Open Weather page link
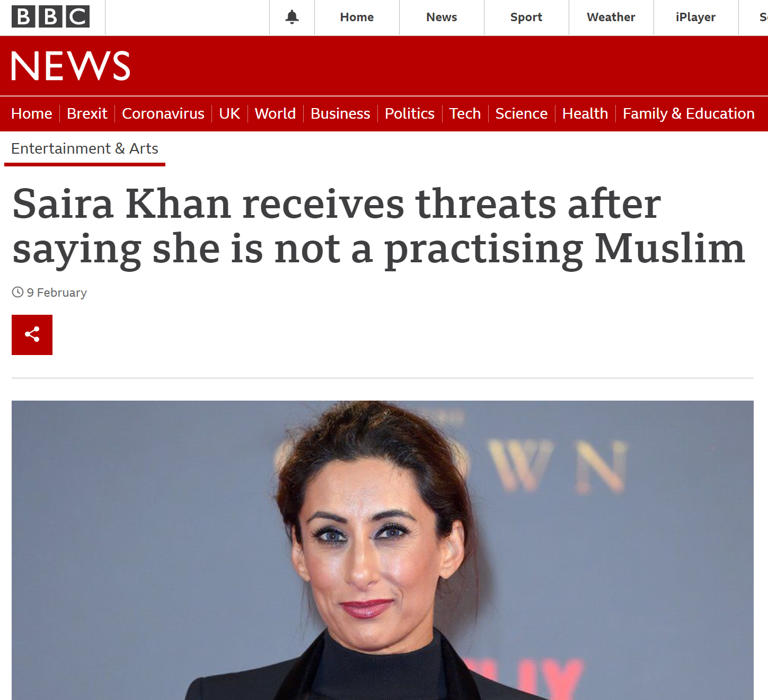 pos(611,17)
